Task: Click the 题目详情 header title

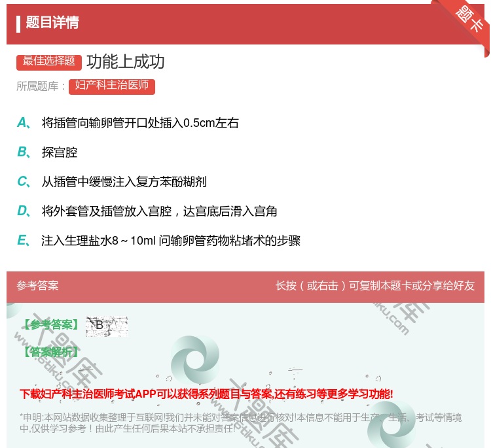Action: [52, 22]
